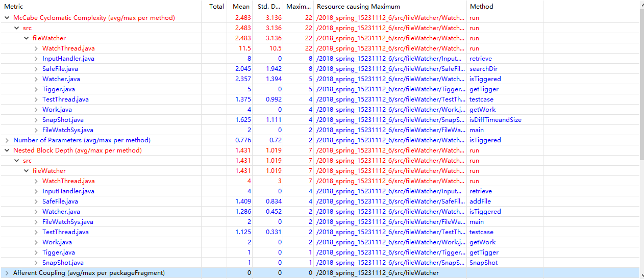Select FileWatchSys.java under Nested Block Depth

coord(68,222)
